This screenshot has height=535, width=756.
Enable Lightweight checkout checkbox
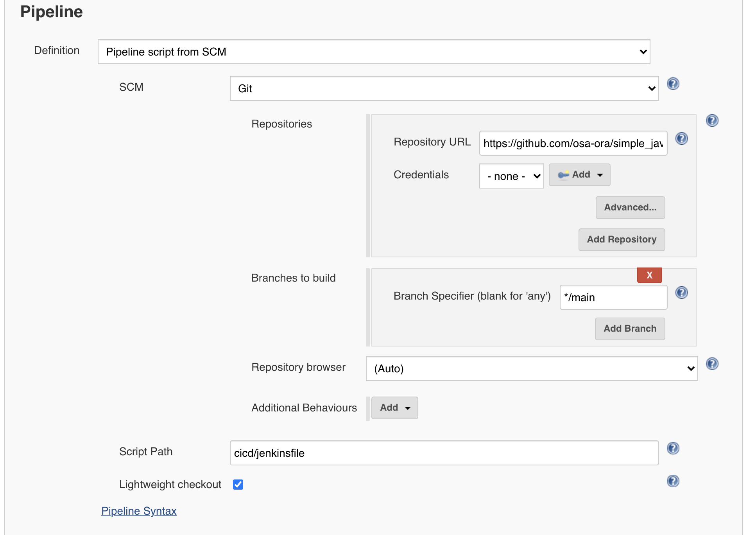tap(238, 485)
